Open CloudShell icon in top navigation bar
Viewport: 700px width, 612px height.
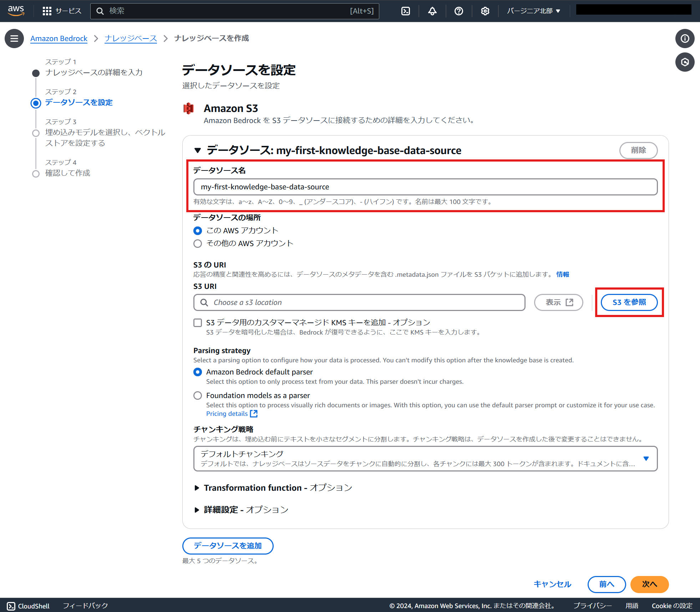406,11
